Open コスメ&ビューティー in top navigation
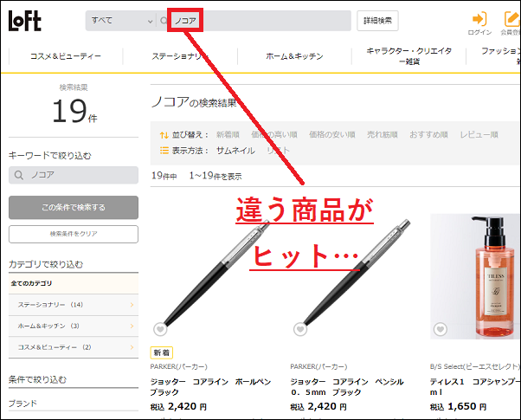The image size is (521, 420). pos(66,56)
